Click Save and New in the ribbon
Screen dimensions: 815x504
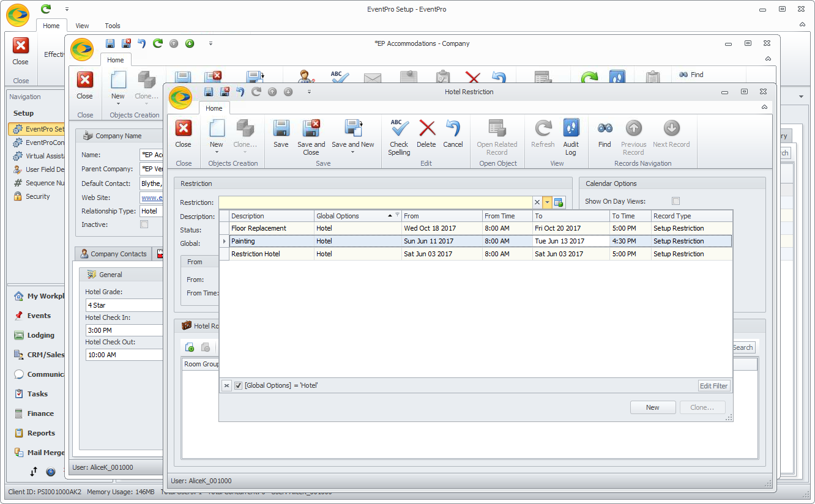[352, 137]
